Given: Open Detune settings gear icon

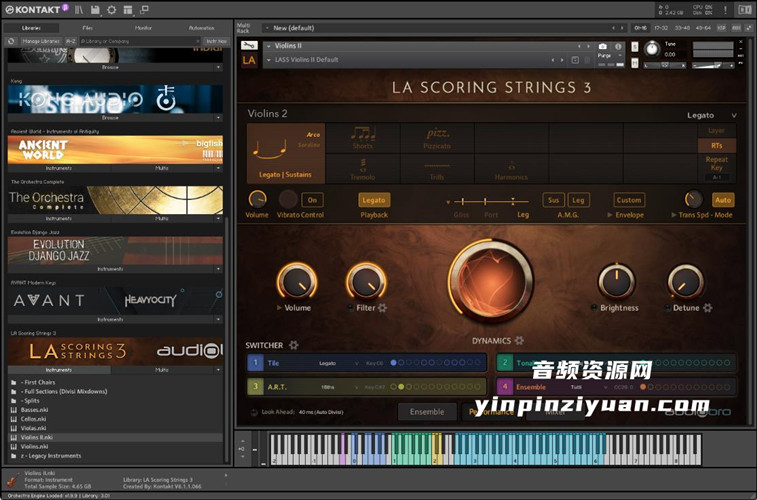Looking at the screenshot, I should pyautogui.click(x=708, y=308).
